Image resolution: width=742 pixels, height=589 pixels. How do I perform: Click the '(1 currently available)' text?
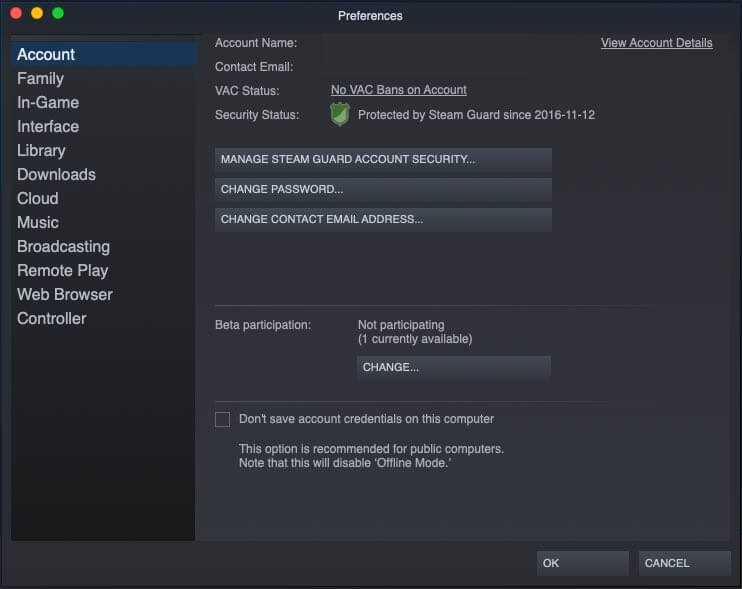[415, 339]
